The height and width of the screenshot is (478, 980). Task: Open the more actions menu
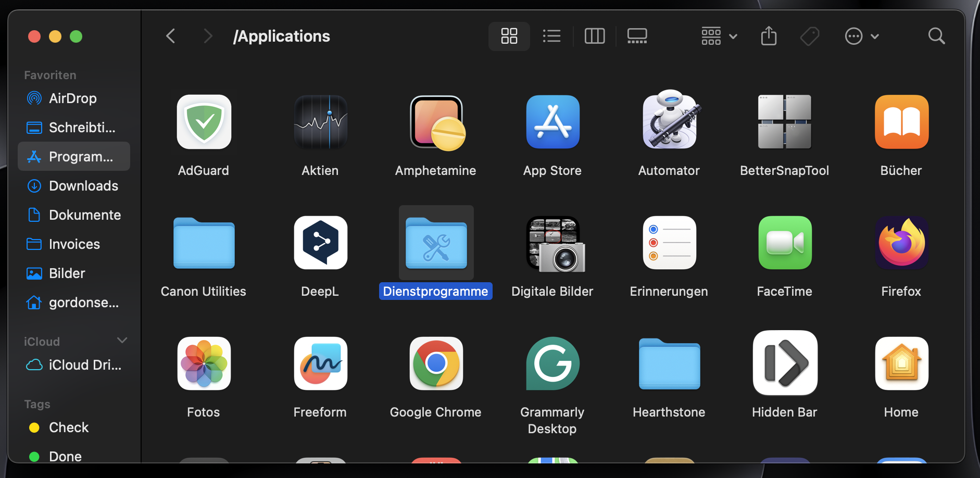[861, 36]
